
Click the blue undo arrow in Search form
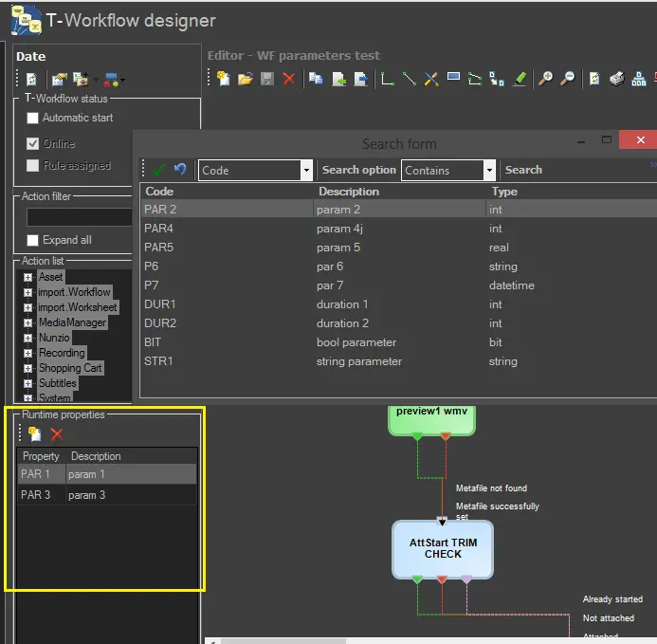[x=180, y=170]
